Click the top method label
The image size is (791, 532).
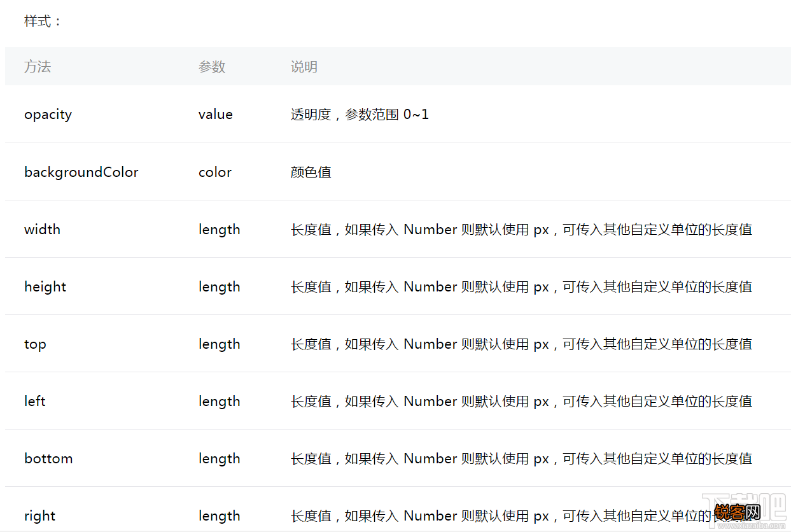35,344
